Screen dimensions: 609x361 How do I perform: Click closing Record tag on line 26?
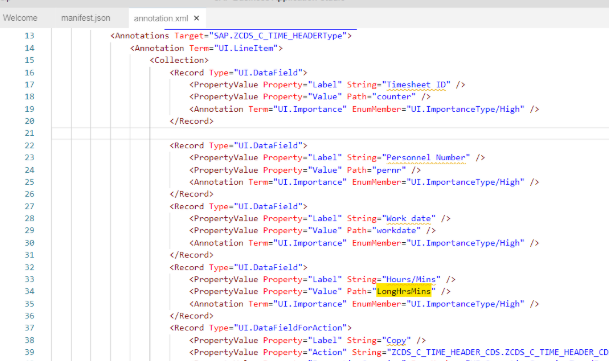coord(191,194)
